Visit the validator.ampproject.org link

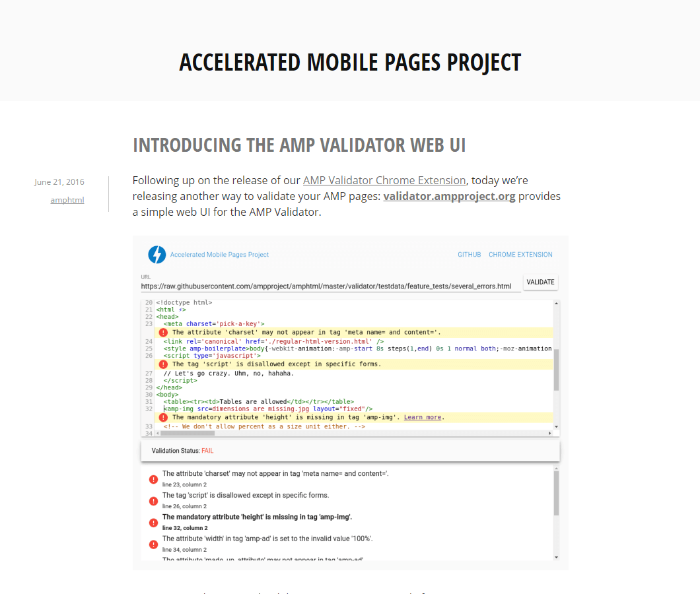pos(449,196)
